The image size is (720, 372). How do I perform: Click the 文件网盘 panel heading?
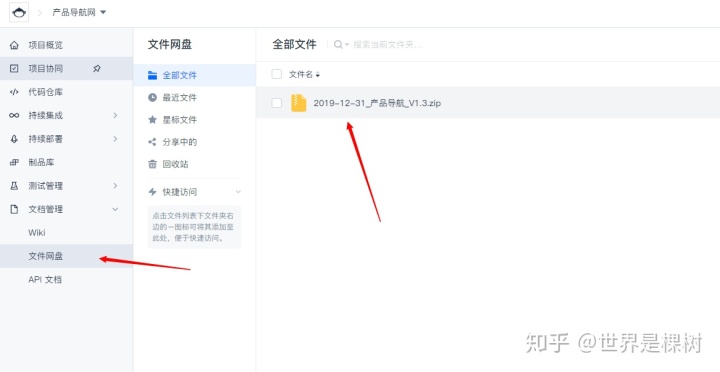(x=170, y=45)
